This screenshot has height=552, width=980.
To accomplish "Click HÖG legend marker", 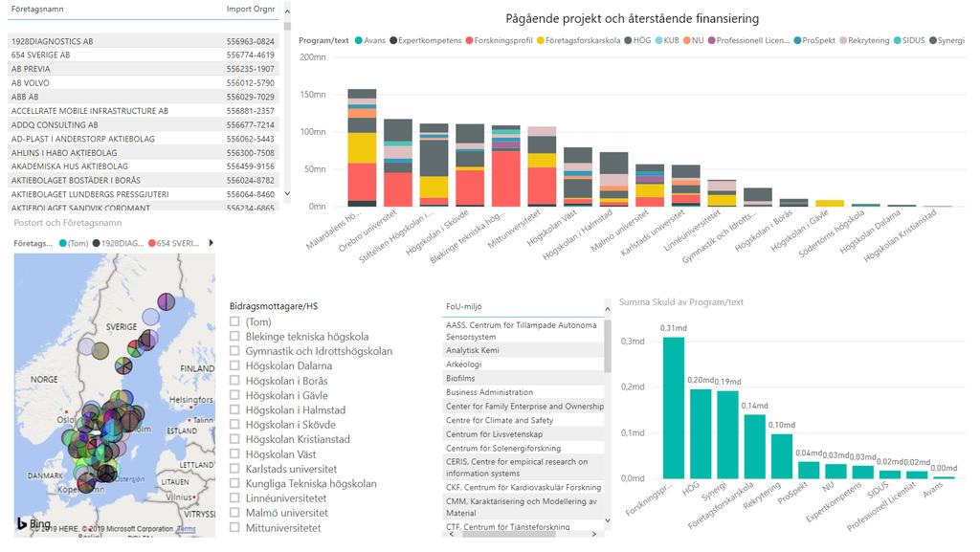I will [628, 40].
